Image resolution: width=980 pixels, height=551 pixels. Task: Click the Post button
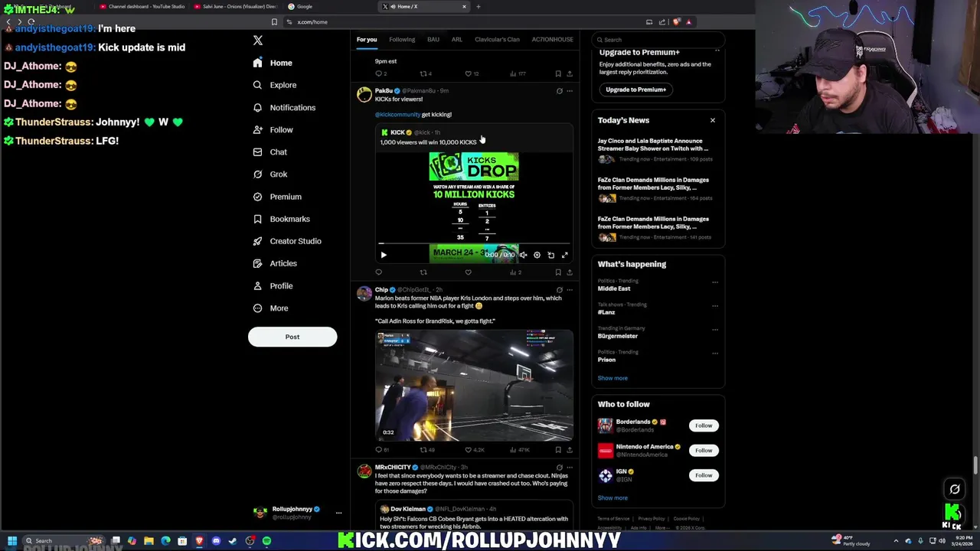click(292, 337)
